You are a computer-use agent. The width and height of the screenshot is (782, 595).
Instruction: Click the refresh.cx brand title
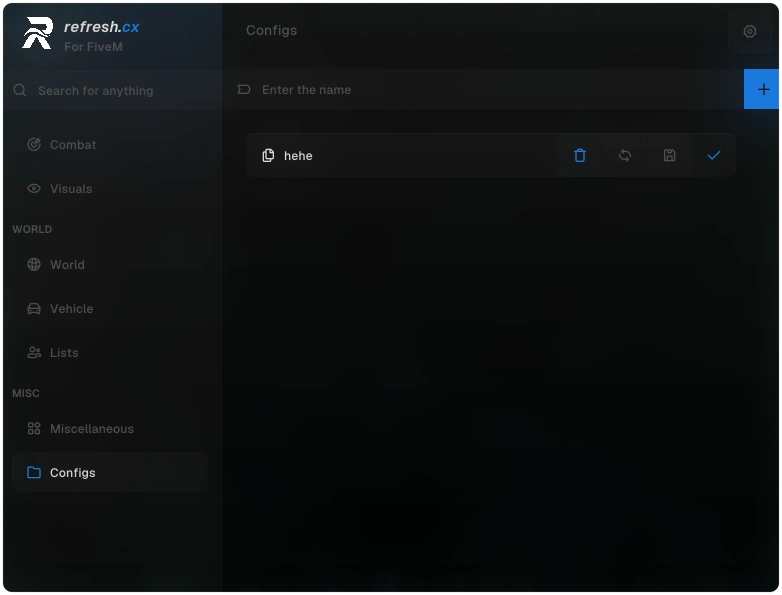(x=102, y=27)
